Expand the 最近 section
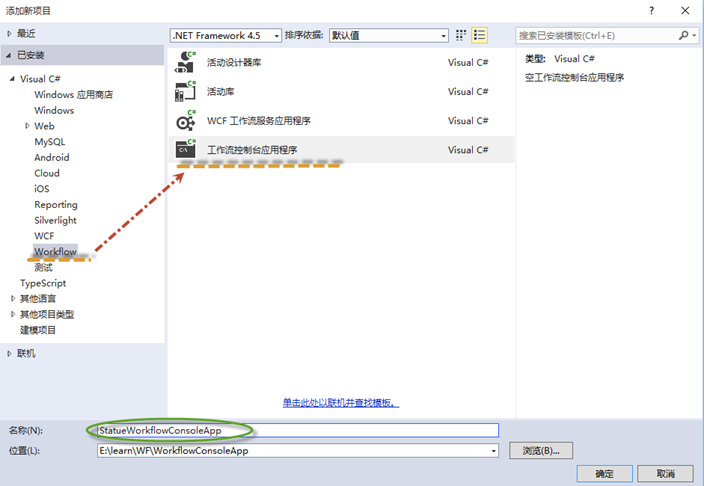704x486 pixels. tap(9, 34)
